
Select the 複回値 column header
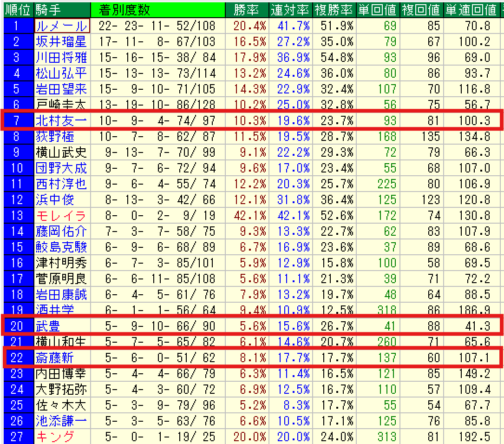(421, 10)
